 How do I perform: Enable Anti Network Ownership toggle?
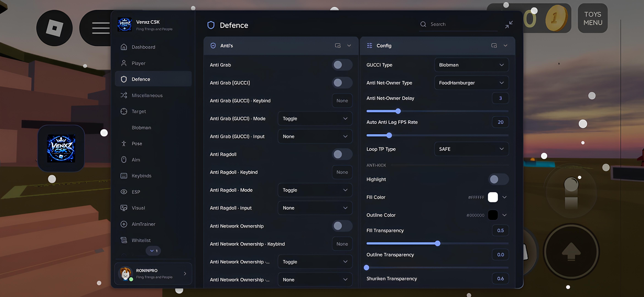point(342,226)
